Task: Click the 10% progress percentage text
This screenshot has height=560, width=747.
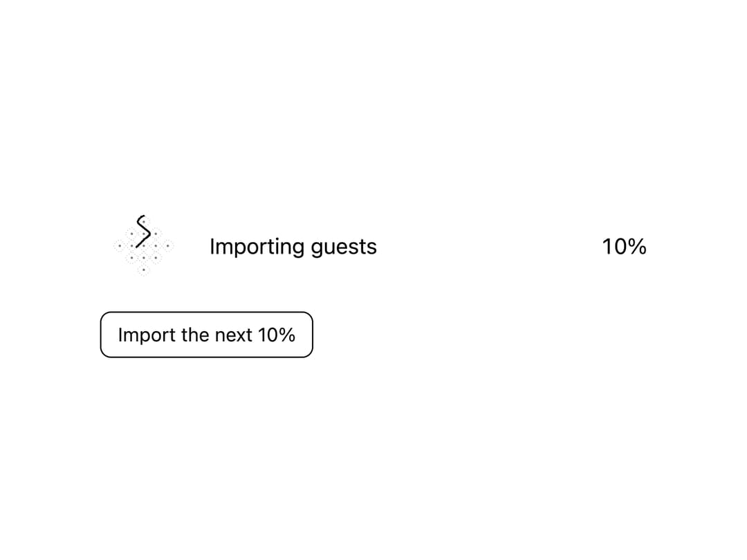Action: tap(624, 247)
